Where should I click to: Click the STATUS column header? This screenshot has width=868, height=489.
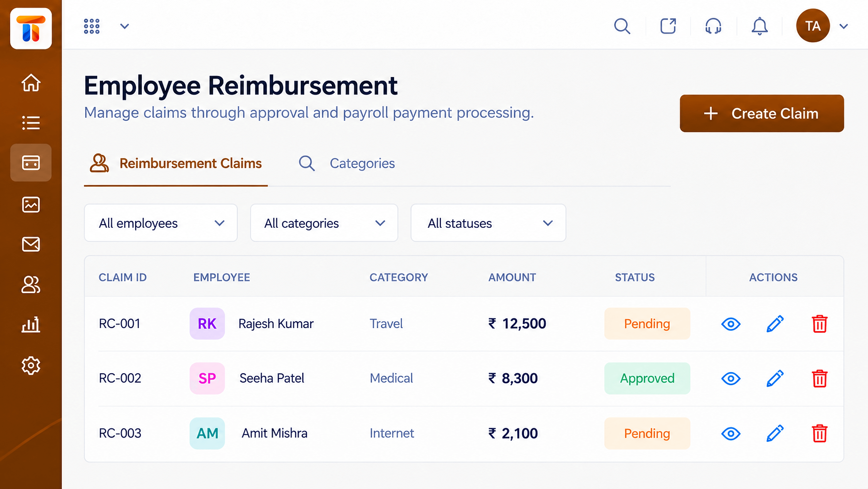point(635,277)
